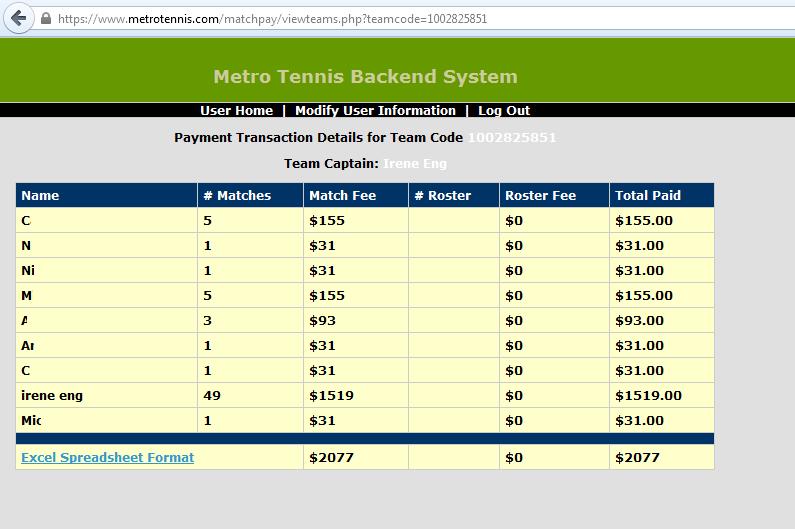Click the Name column header
This screenshot has height=529, width=795.
40,195
